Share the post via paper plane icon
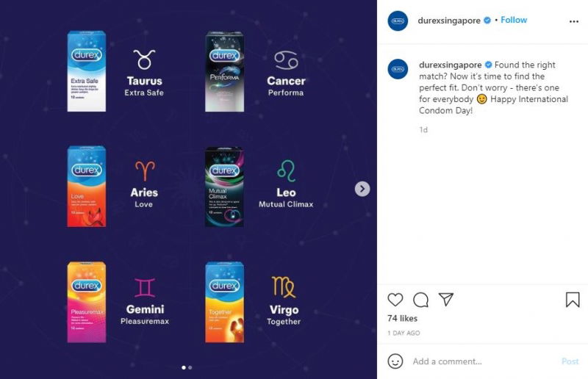Screen dimensions: 588x379 tap(446, 299)
